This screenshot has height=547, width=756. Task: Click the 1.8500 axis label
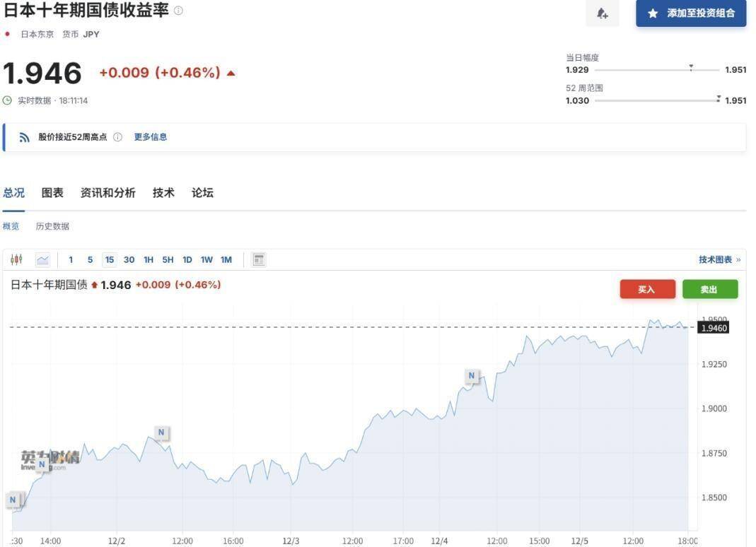[x=714, y=498]
